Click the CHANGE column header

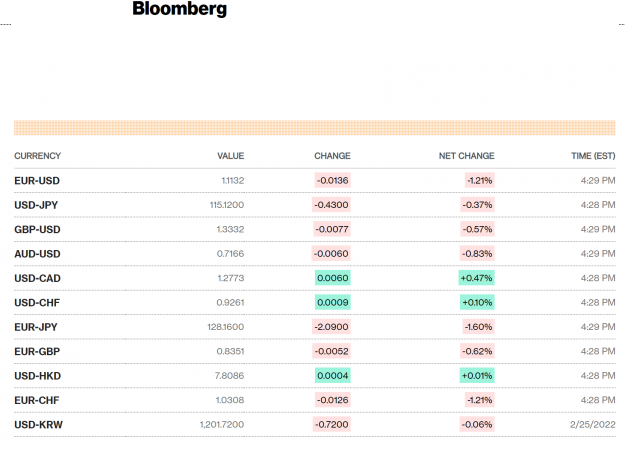tap(332, 156)
